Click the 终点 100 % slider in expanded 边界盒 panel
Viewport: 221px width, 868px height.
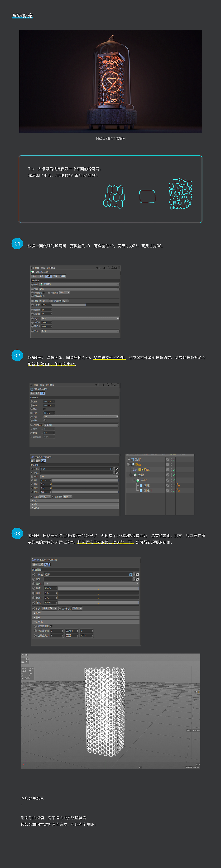click(x=98, y=603)
